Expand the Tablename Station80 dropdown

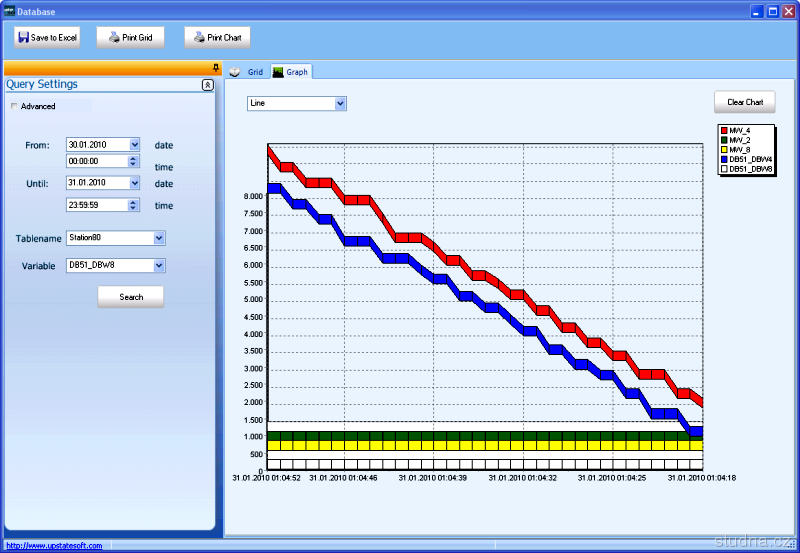pos(159,238)
